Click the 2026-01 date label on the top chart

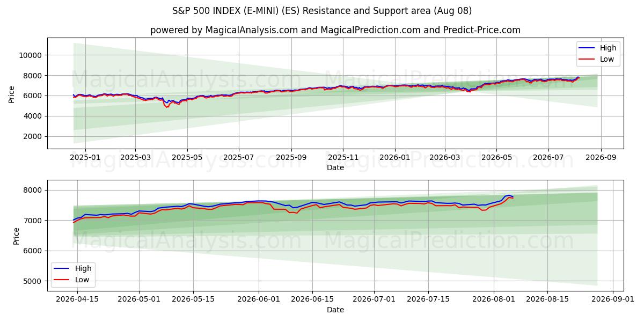[x=394, y=157]
